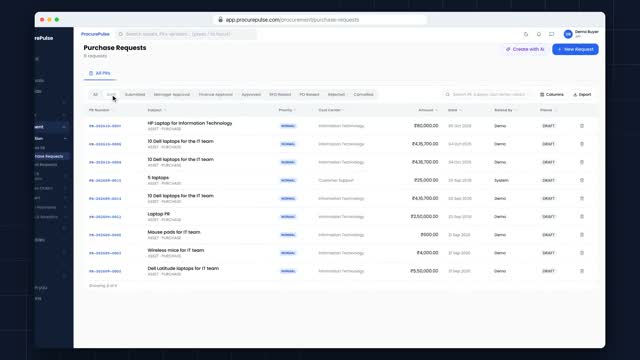This screenshot has width=640, height=360.
Task: Select the Draft status filter
Action: [111, 95]
